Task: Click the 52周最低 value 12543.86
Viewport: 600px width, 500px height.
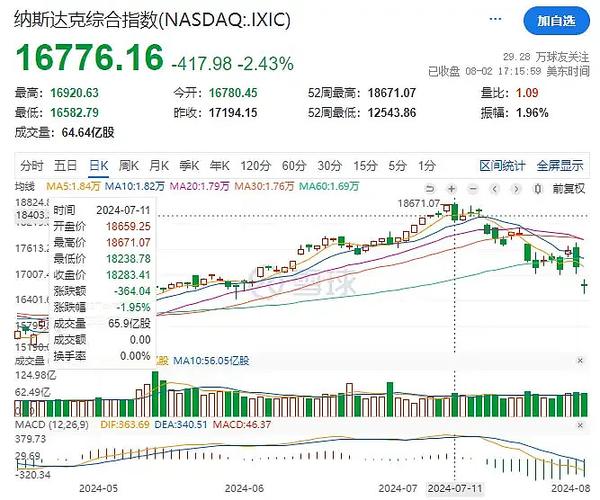Action: coord(392,113)
